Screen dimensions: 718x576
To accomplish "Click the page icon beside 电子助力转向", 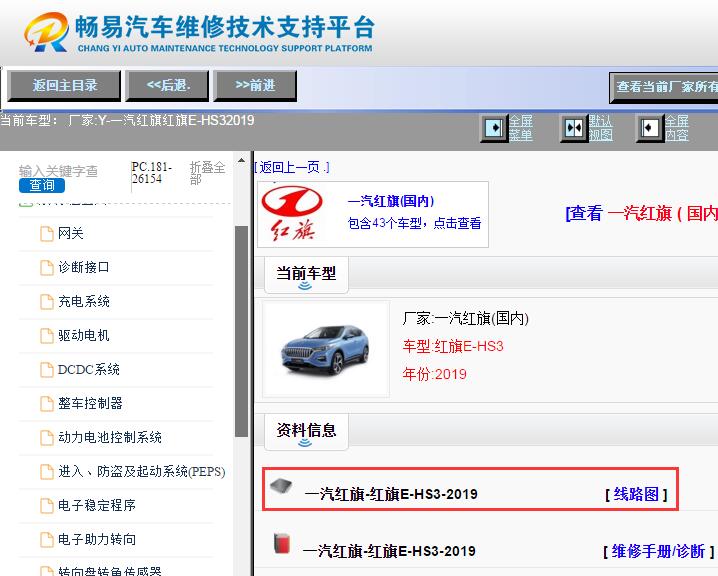I will [47, 539].
